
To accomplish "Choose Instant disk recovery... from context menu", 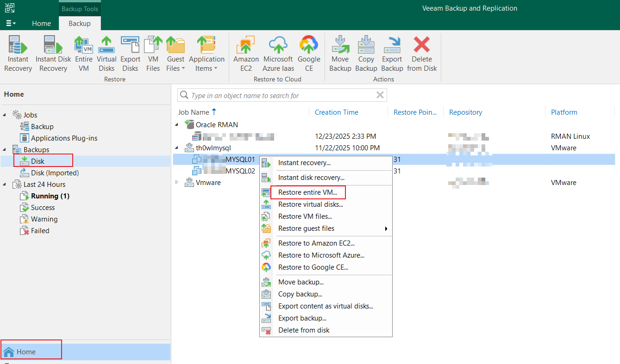I will 326,178.
